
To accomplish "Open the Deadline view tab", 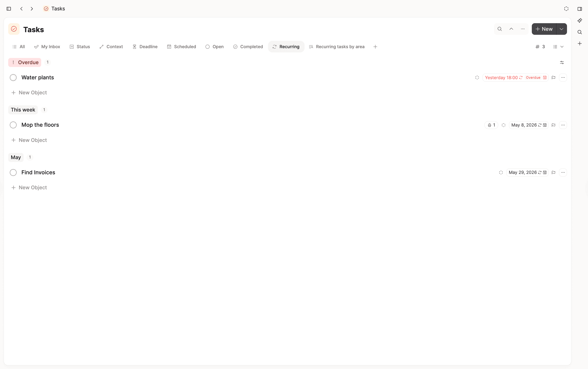I will pyautogui.click(x=145, y=47).
